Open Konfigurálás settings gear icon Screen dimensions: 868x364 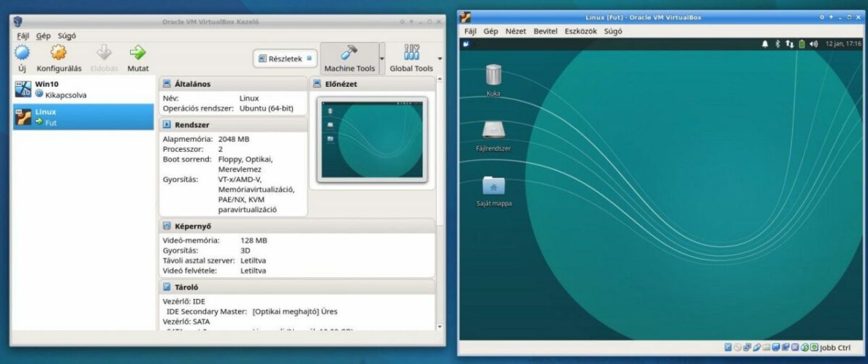click(59, 53)
